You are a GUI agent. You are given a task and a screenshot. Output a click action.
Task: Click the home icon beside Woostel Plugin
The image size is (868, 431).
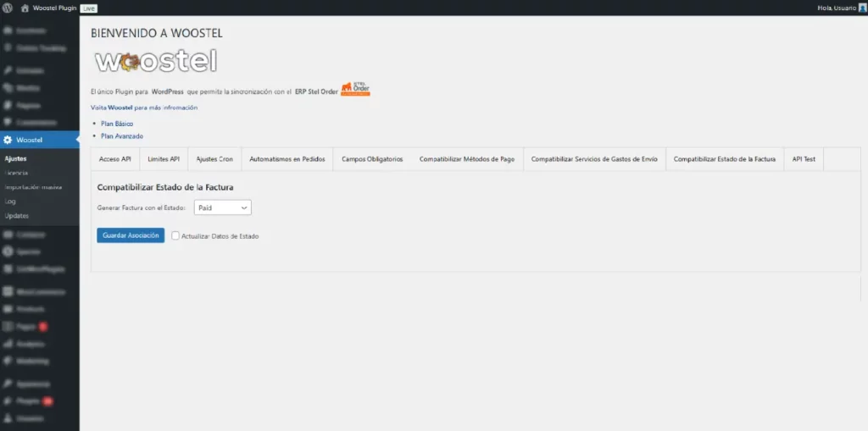pyautogui.click(x=25, y=8)
